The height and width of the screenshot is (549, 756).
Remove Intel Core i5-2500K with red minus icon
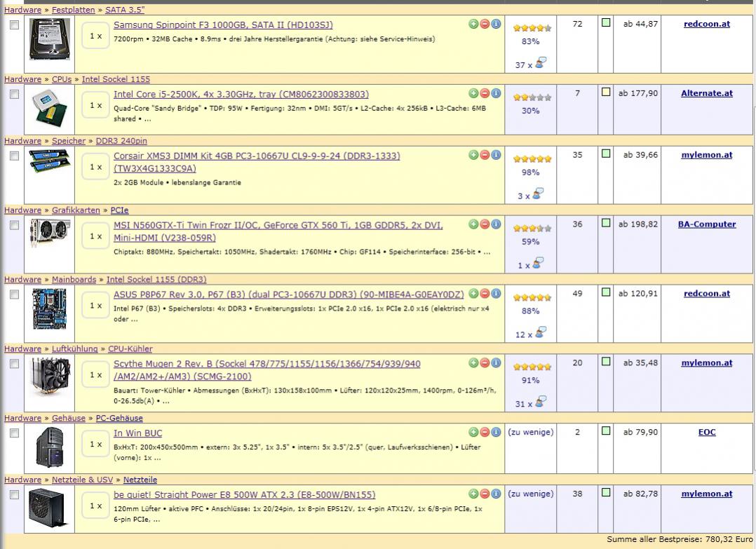(x=485, y=93)
